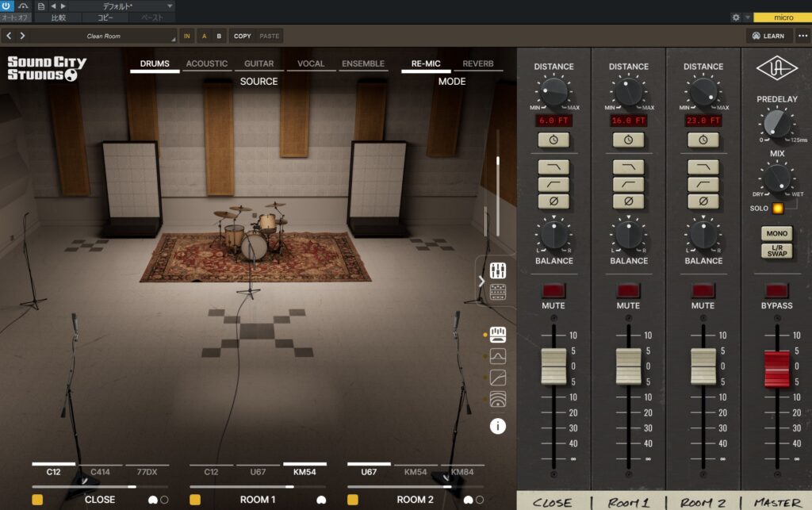Click the plugin power button icon
The image size is (812, 510).
tap(7, 6)
